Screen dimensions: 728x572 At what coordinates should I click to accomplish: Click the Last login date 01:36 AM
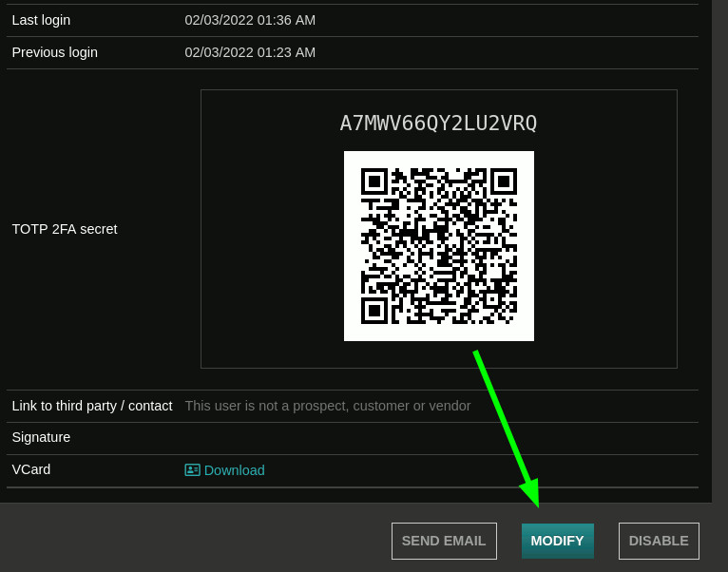coord(250,20)
